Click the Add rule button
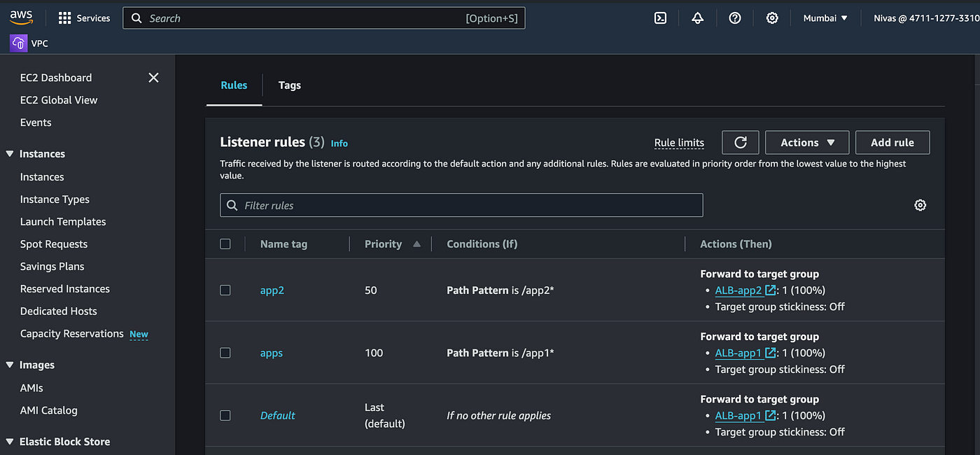 pos(892,142)
